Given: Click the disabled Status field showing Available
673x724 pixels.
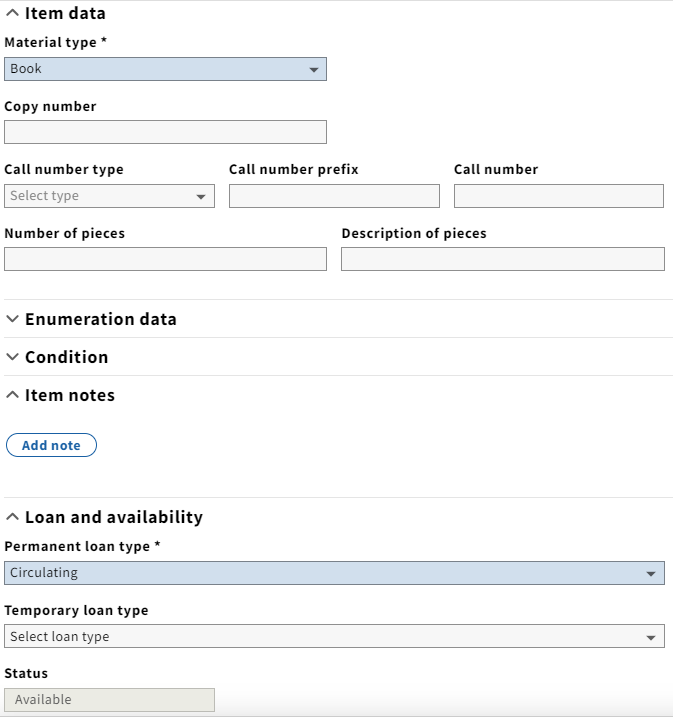Looking at the screenshot, I should (x=109, y=700).
